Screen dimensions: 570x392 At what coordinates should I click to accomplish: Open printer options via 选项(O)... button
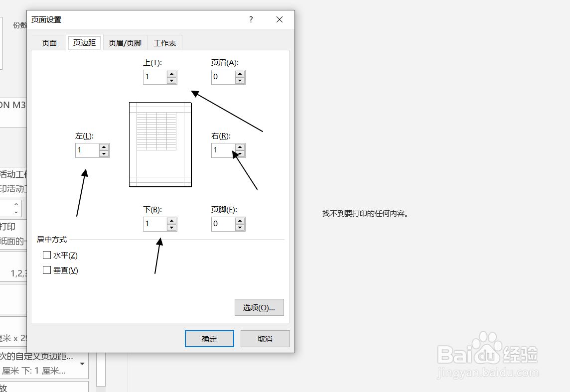[x=259, y=307]
